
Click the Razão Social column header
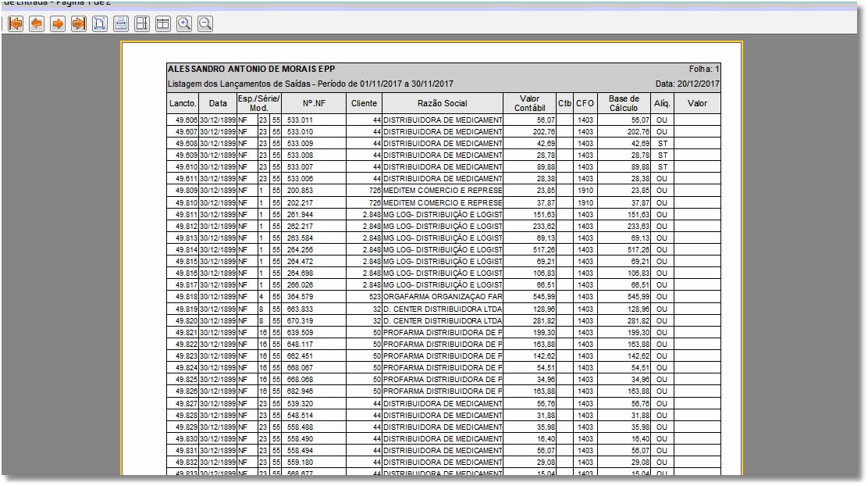(443, 103)
